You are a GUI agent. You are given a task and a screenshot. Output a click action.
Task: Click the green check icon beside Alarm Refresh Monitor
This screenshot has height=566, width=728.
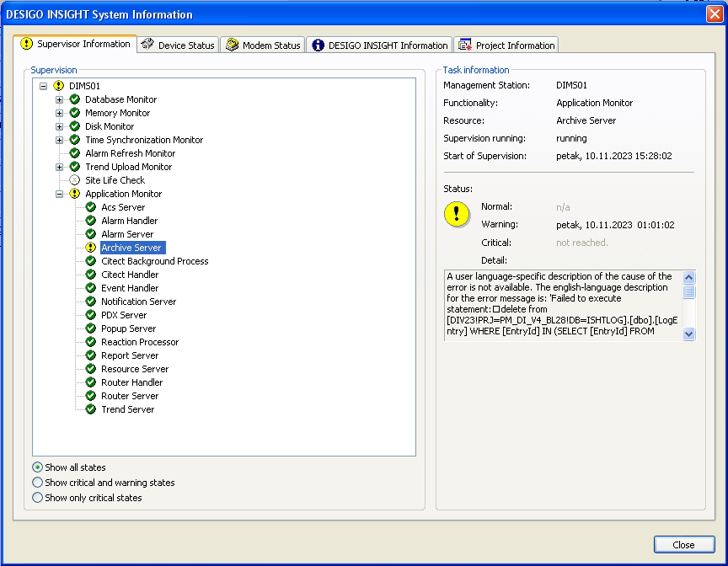[75, 153]
